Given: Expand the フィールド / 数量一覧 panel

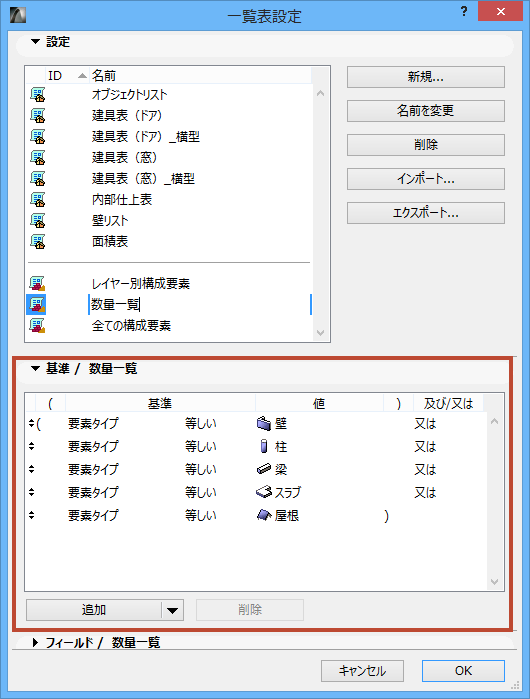Looking at the screenshot, I should click(x=35, y=643).
